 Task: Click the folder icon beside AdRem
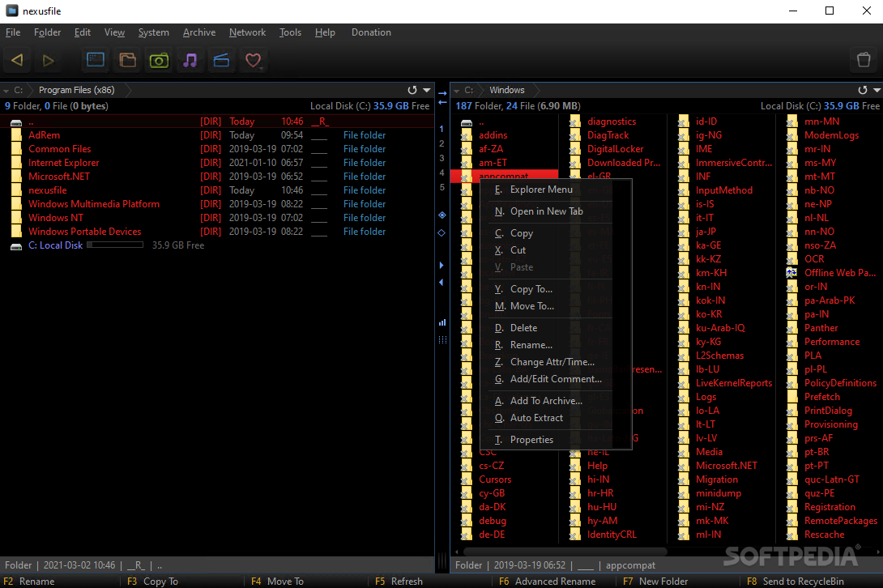[x=16, y=135]
